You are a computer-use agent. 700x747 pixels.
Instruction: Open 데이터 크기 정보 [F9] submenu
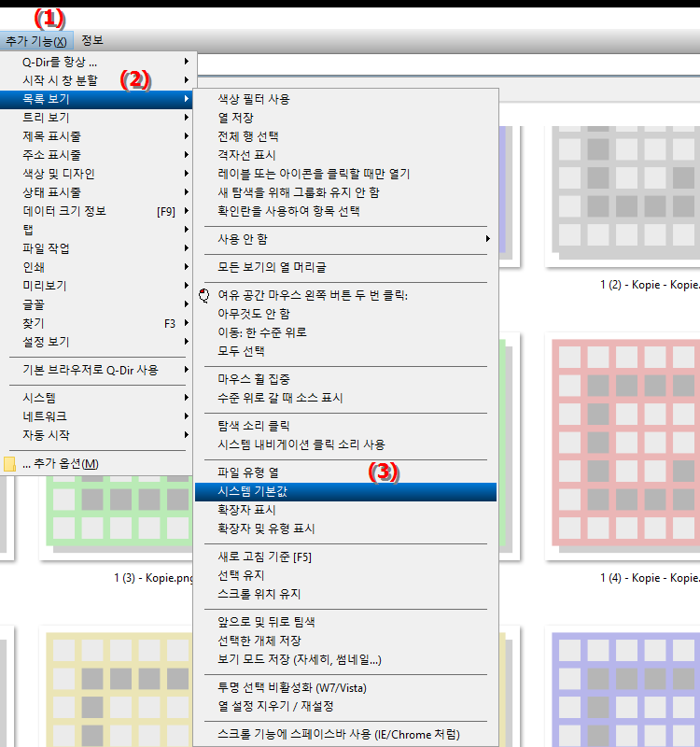click(x=98, y=211)
